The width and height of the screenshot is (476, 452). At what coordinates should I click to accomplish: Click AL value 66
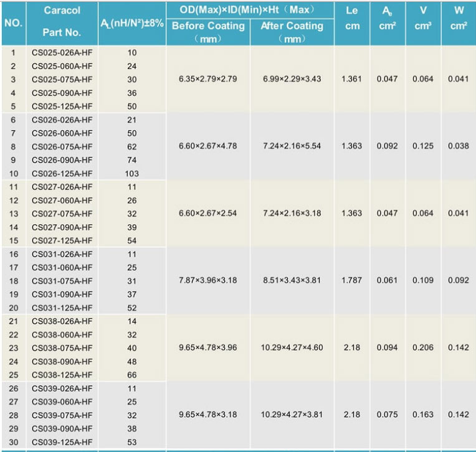click(131, 375)
